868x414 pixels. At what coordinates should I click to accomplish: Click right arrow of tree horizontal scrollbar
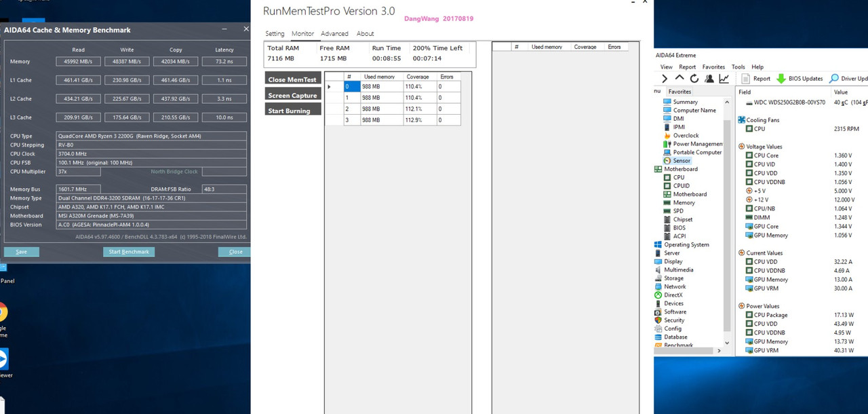[720, 351]
